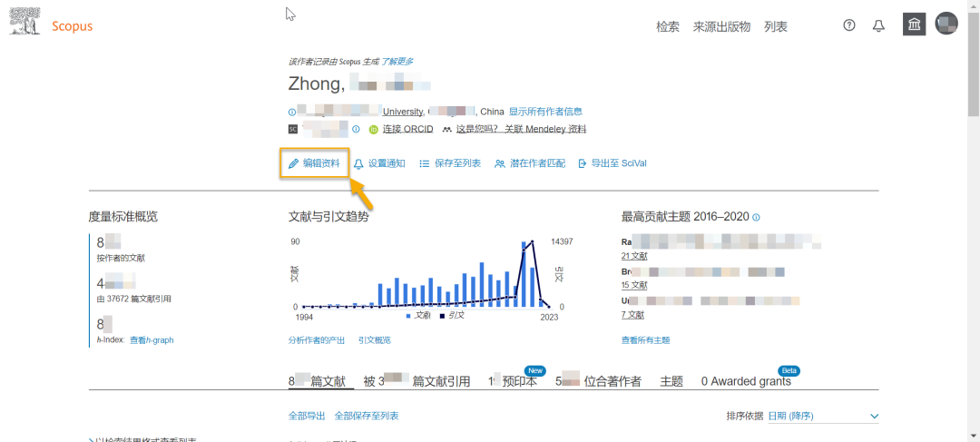Click the SC author ID badge
Image resolution: width=980 pixels, height=442 pixels.
(x=292, y=130)
